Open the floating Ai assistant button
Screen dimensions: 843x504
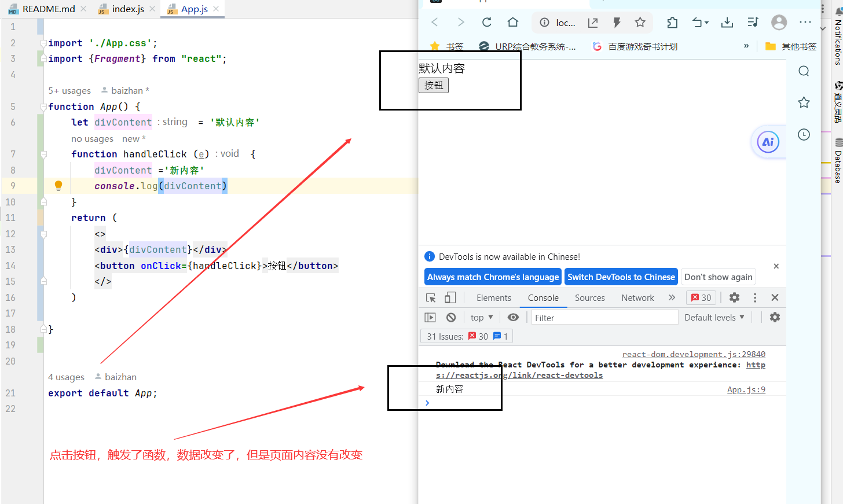(x=768, y=142)
